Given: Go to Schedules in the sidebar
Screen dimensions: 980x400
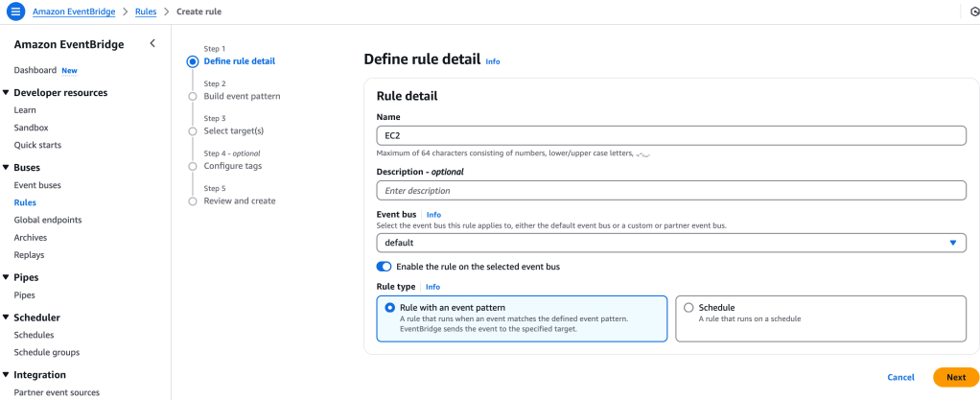Looking at the screenshot, I should [34, 335].
